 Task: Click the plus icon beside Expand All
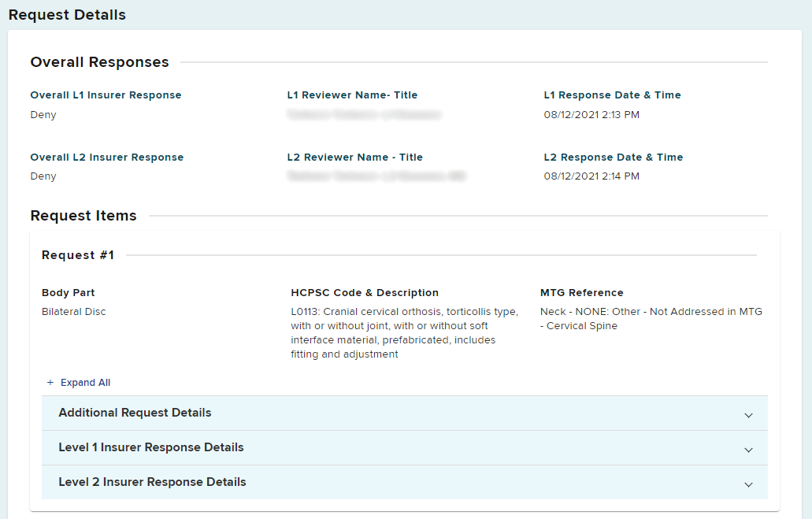tap(50, 383)
